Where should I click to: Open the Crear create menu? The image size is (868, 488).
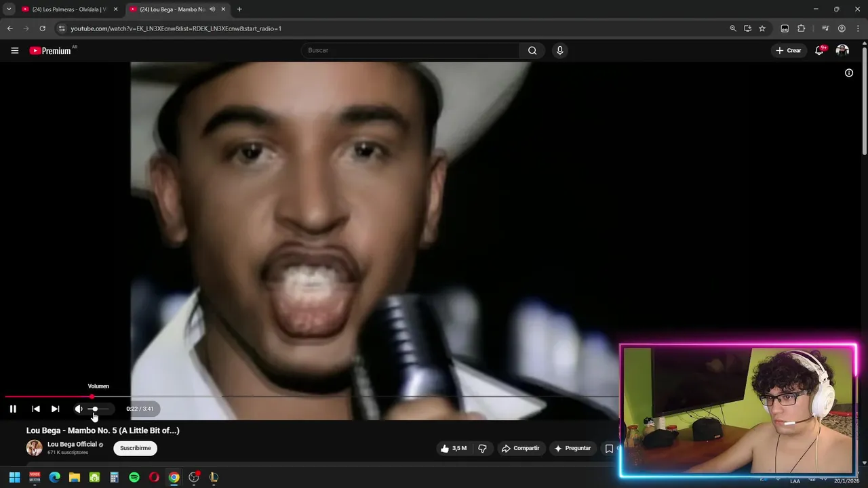click(x=789, y=50)
